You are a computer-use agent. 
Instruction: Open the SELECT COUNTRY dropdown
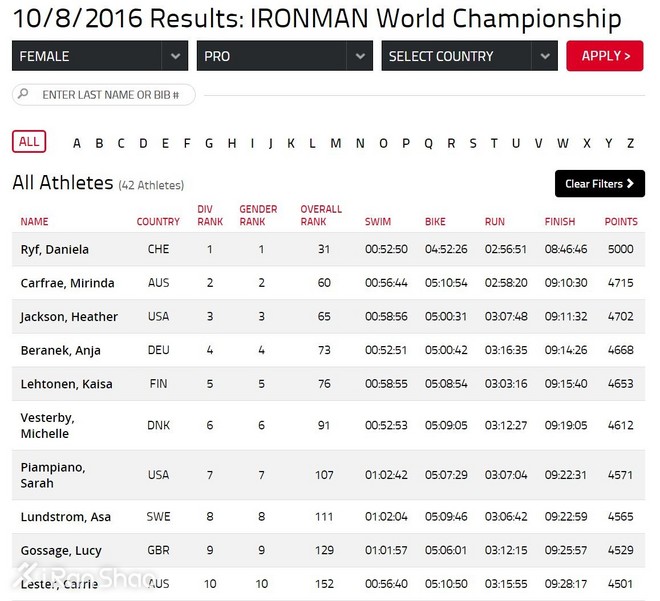click(469, 56)
